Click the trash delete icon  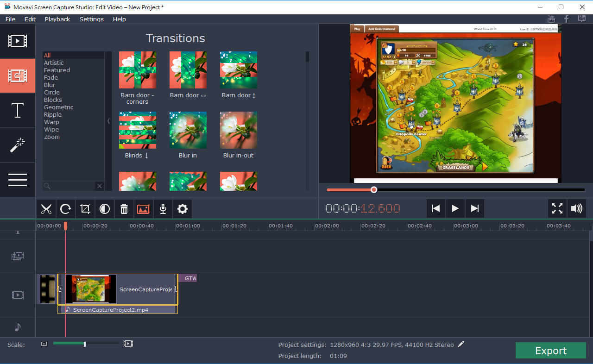tap(124, 209)
